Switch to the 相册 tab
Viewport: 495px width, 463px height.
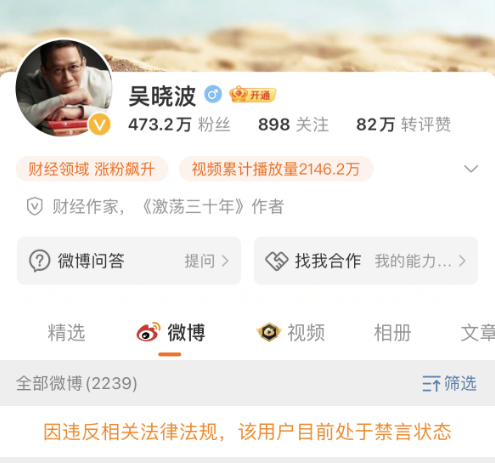click(392, 333)
